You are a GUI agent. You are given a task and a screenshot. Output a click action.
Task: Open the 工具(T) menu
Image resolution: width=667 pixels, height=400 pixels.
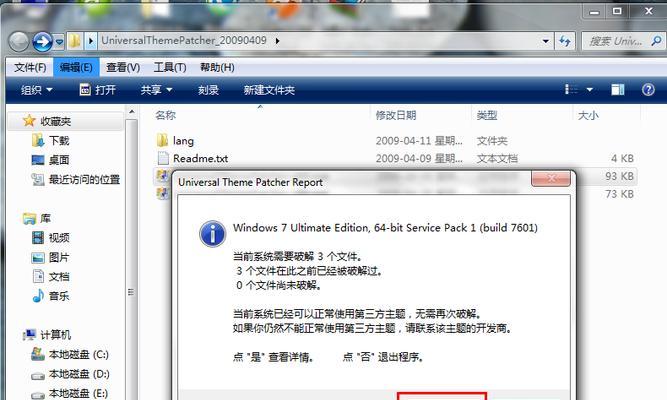pos(170,67)
